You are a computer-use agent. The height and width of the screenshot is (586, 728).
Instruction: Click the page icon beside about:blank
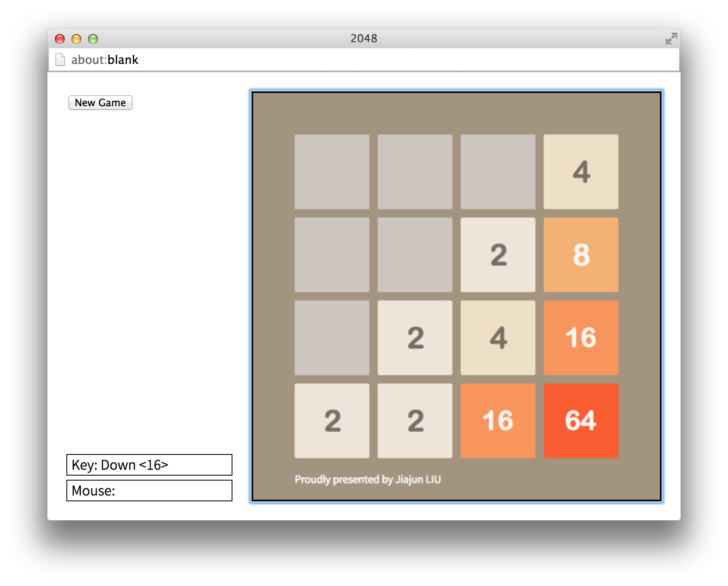60,60
